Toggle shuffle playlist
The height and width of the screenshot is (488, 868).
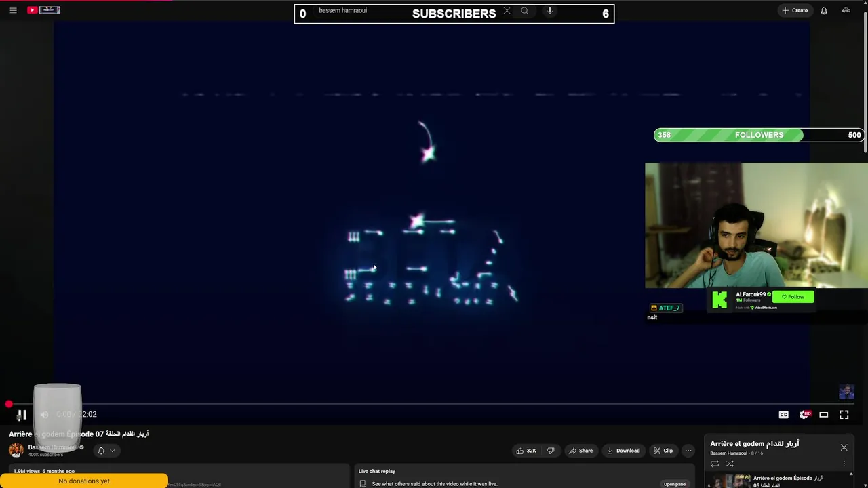coord(730,464)
